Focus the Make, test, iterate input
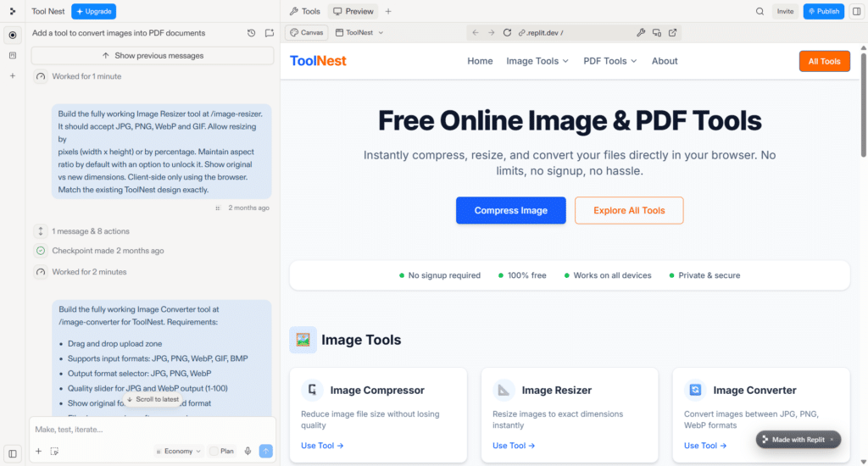Image resolution: width=868 pixels, height=466 pixels. click(153, 430)
